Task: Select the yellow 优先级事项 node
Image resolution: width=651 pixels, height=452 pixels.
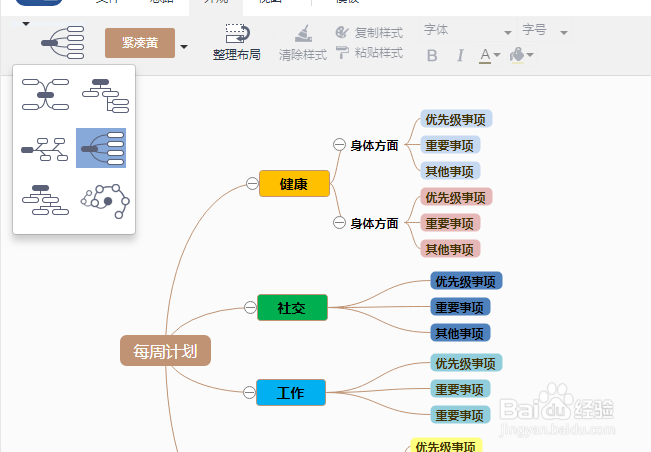Action: pos(446,445)
